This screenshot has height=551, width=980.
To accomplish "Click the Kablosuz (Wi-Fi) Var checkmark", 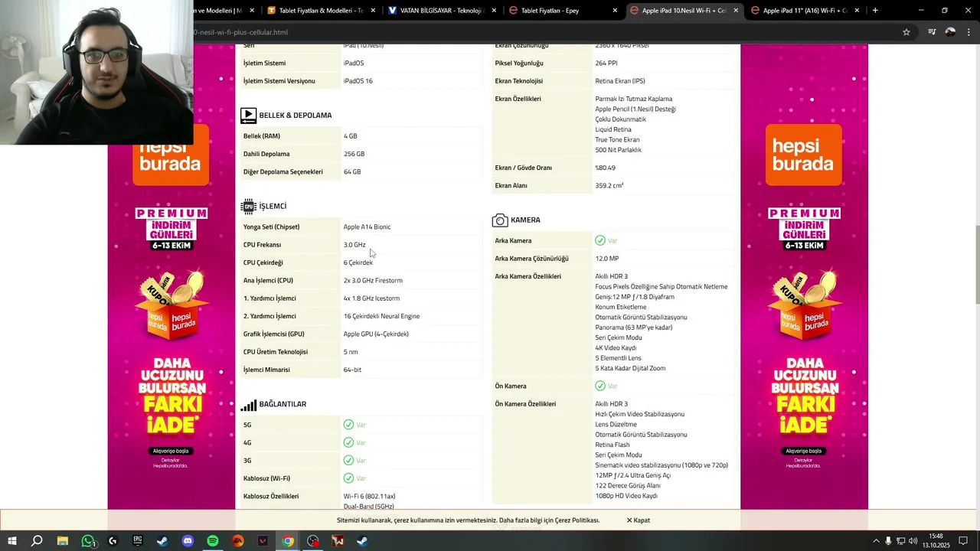I will tap(348, 478).
